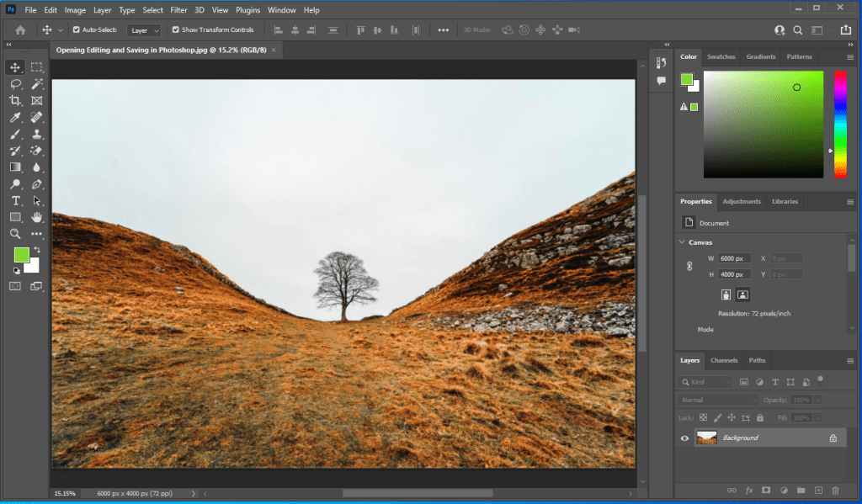Image resolution: width=862 pixels, height=504 pixels.
Task: Hide the Background layer with eye icon
Action: 684,438
